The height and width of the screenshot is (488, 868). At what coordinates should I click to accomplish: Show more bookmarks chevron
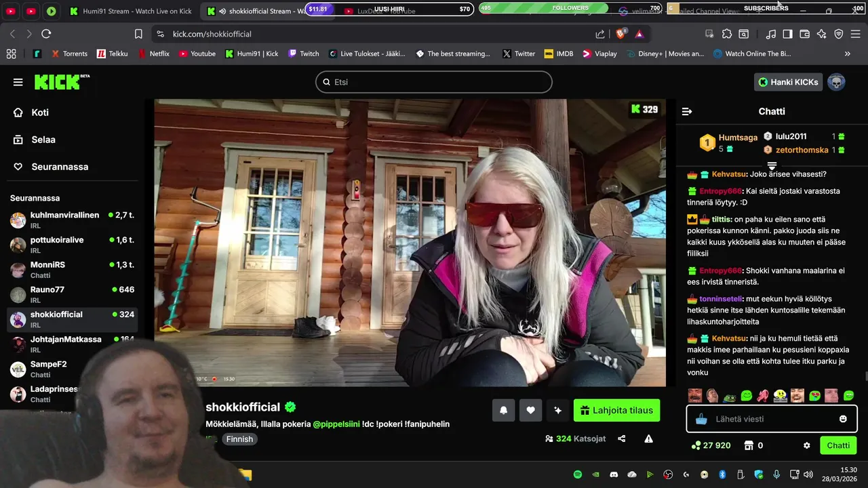coord(847,54)
